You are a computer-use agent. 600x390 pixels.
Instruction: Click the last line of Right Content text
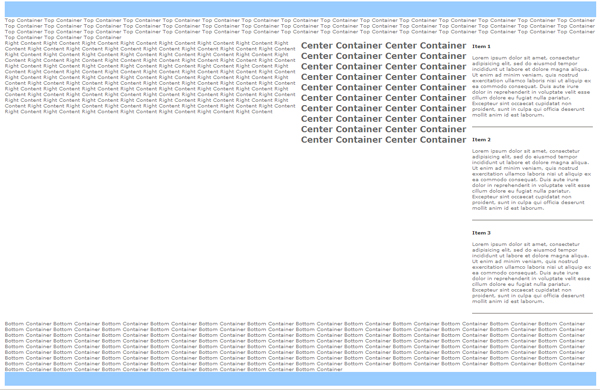pos(139,112)
